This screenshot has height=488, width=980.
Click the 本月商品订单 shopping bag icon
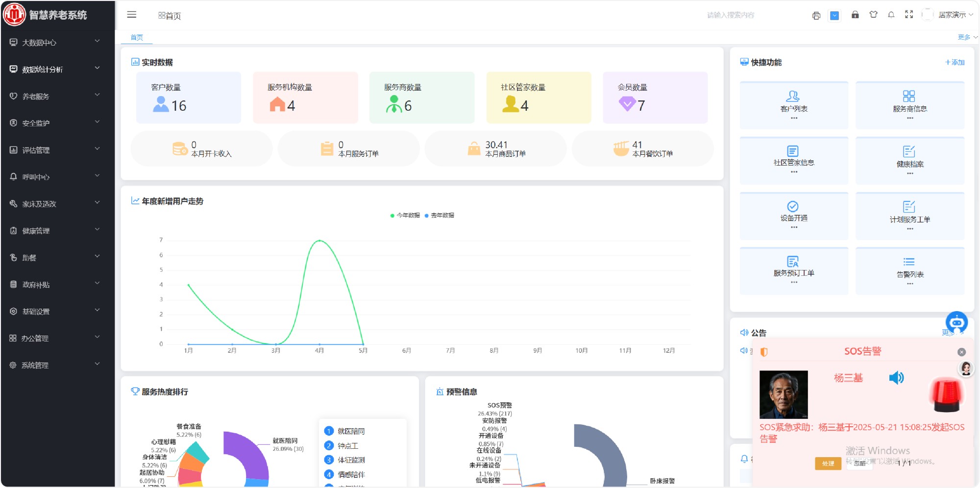[474, 148]
